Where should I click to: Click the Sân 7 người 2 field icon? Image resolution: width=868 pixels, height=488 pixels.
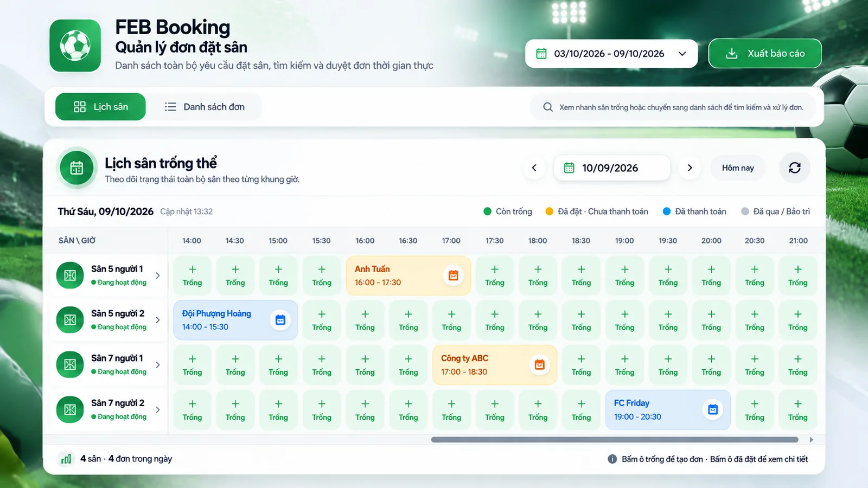(x=70, y=409)
